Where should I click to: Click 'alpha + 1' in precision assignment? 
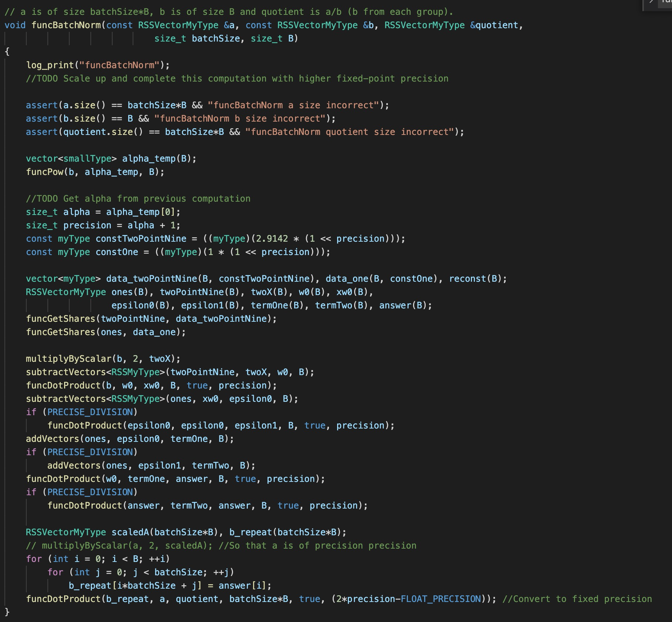coord(151,225)
